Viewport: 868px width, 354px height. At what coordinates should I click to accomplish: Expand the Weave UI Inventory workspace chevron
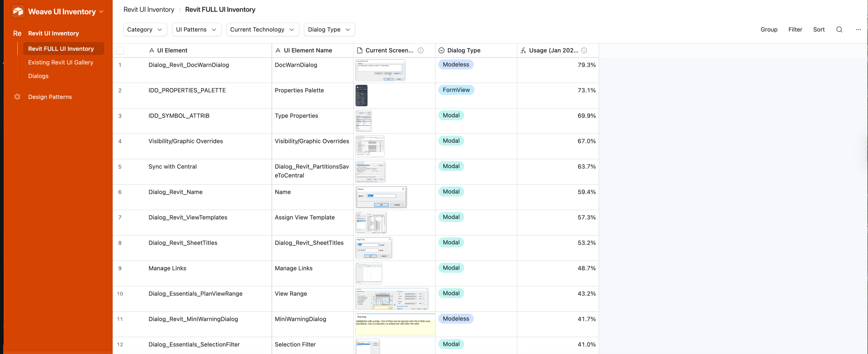click(x=101, y=12)
